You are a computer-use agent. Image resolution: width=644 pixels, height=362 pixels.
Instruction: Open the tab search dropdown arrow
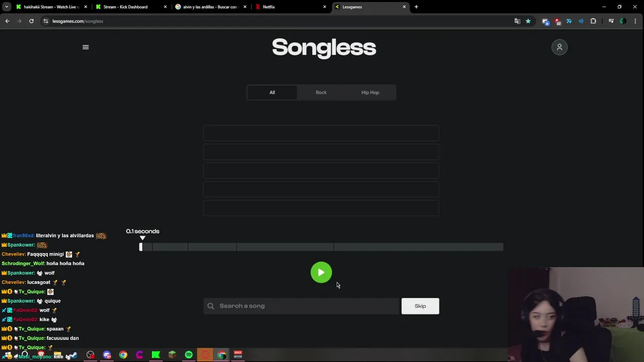(x=7, y=7)
